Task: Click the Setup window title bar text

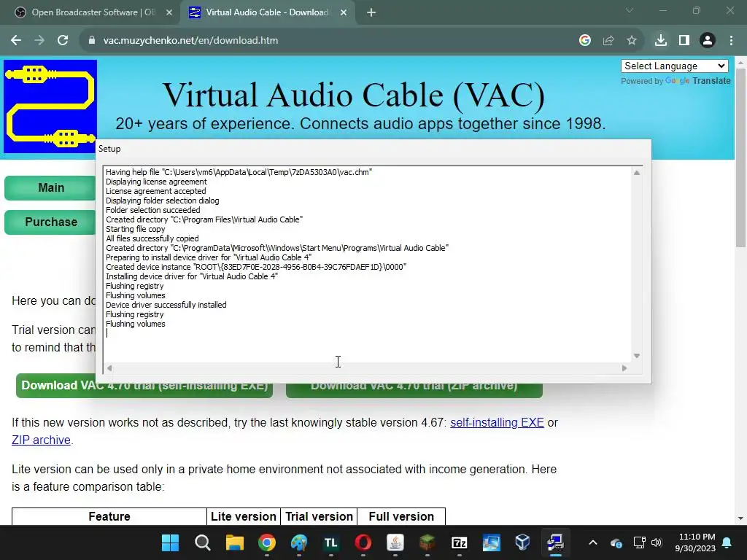Action: [109, 149]
